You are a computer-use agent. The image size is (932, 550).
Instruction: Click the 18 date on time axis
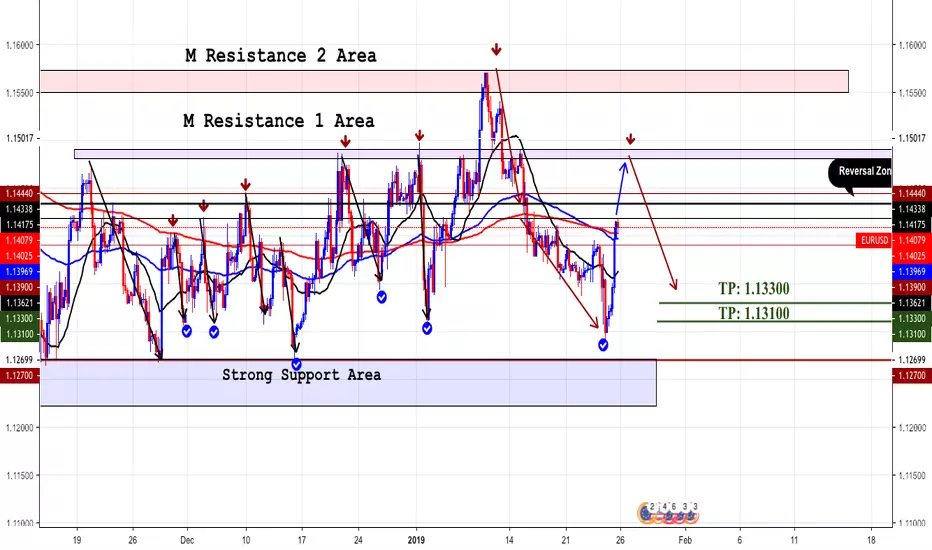click(871, 540)
